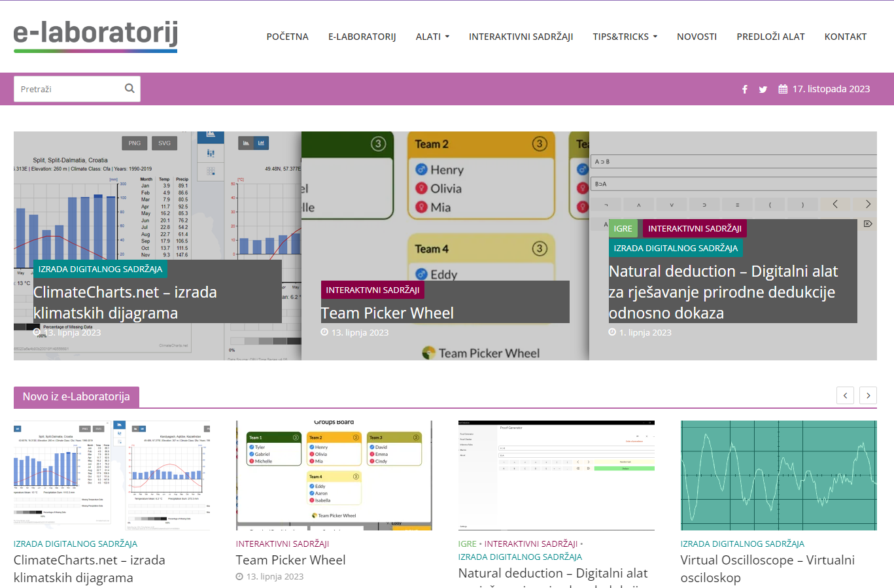Click the calendar icon beside the date

783,89
